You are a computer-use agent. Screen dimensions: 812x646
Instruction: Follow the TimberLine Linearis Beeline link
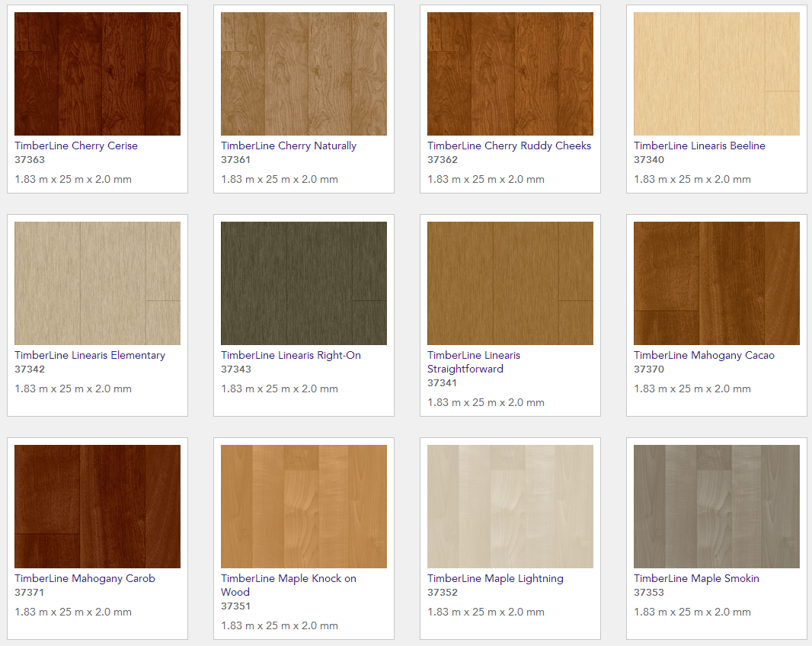(x=699, y=146)
